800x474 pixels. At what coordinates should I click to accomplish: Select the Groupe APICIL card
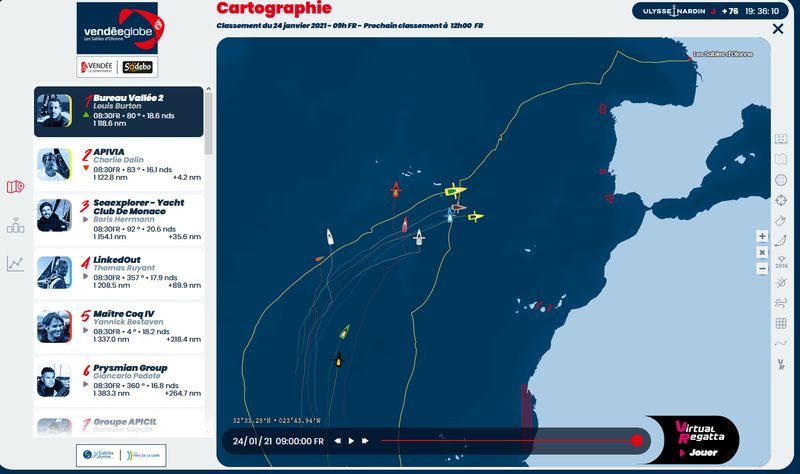118,425
